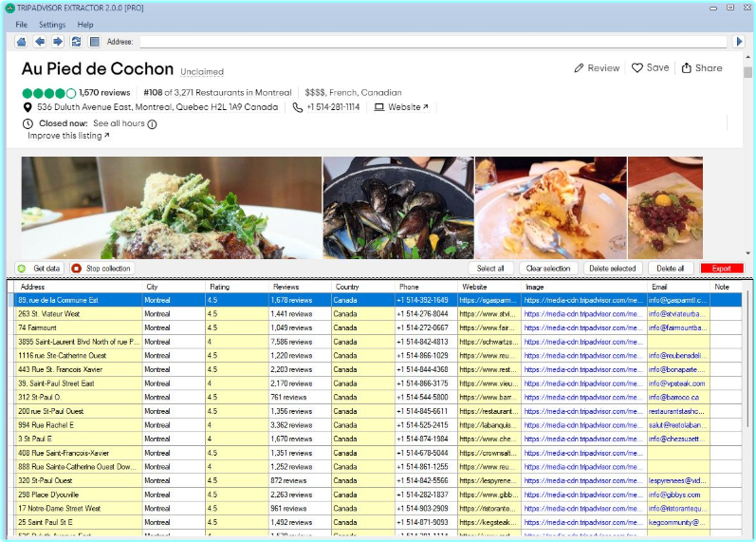Click the Clear selection button
756x542 pixels.
click(x=548, y=269)
